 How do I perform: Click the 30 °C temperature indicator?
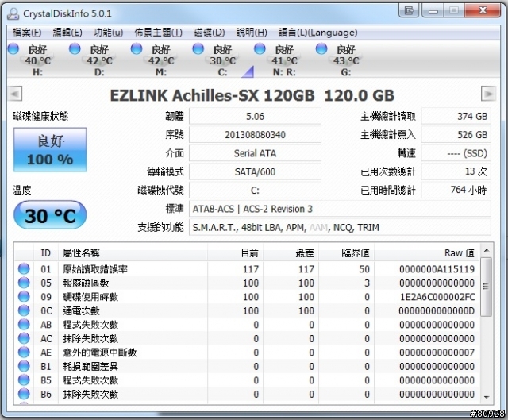(50, 215)
